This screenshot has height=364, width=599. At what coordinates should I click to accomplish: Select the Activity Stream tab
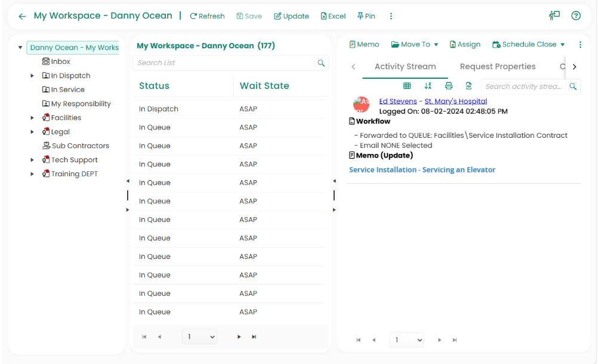[405, 66]
